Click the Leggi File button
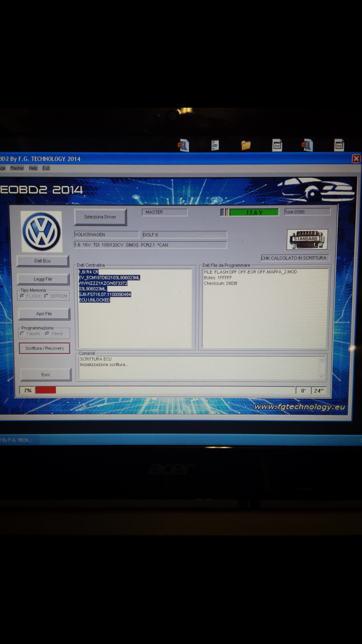This screenshot has height=644, width=362. 43,279
